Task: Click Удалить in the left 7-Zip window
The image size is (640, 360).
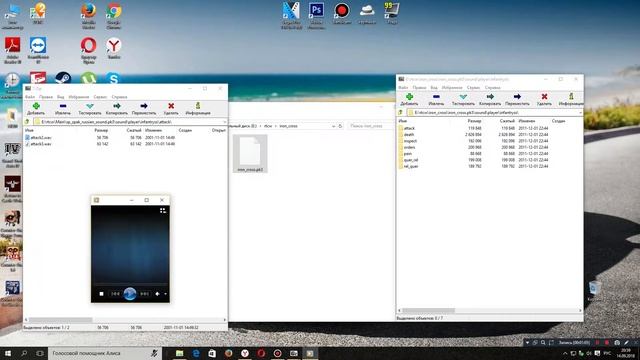Action: (171, 109)
